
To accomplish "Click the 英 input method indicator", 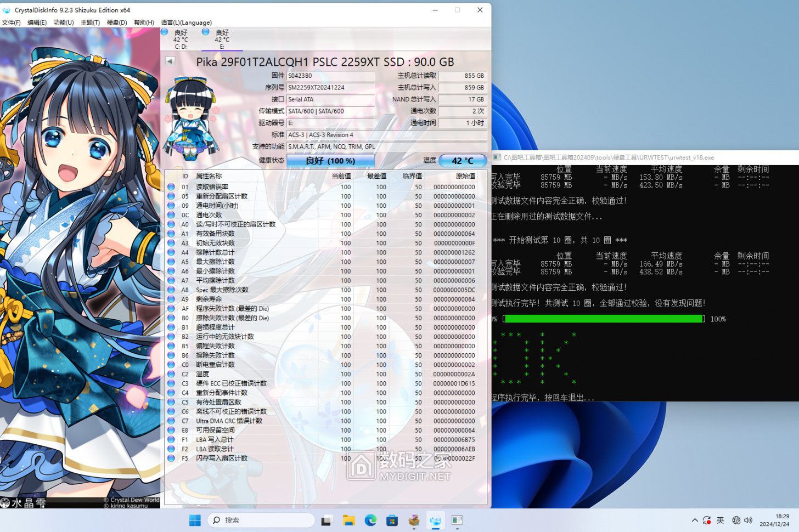I will tap(720, 520).
